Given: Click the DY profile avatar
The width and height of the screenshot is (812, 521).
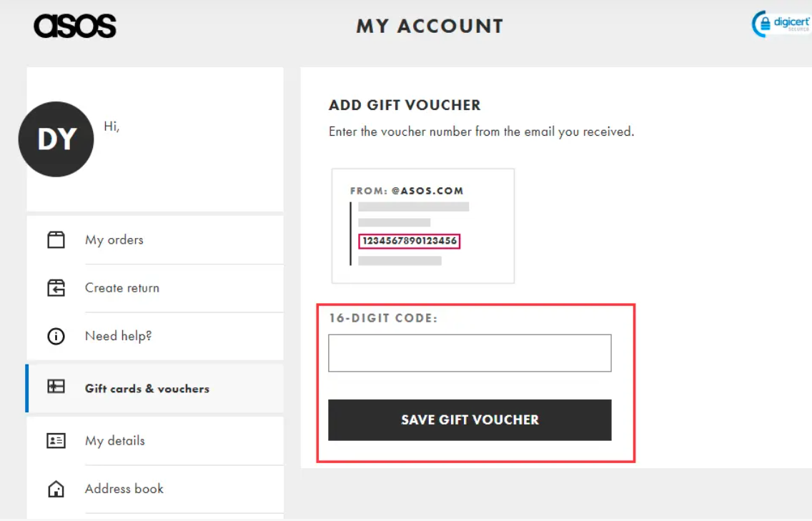Looking at the screenshot, I should pos(56,139).
